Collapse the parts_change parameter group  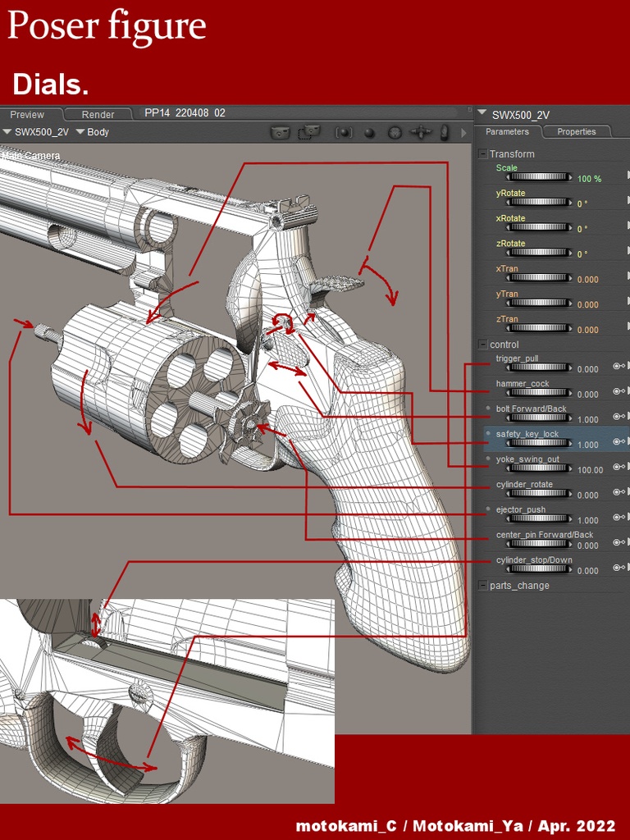pyautogui.click(x=482, y=586)
